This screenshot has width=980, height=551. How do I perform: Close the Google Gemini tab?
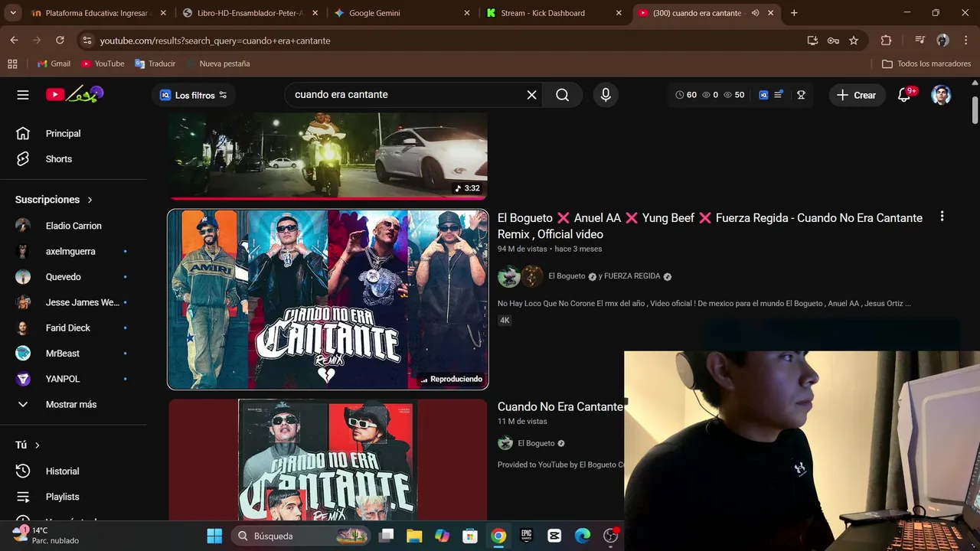[467, 13]
